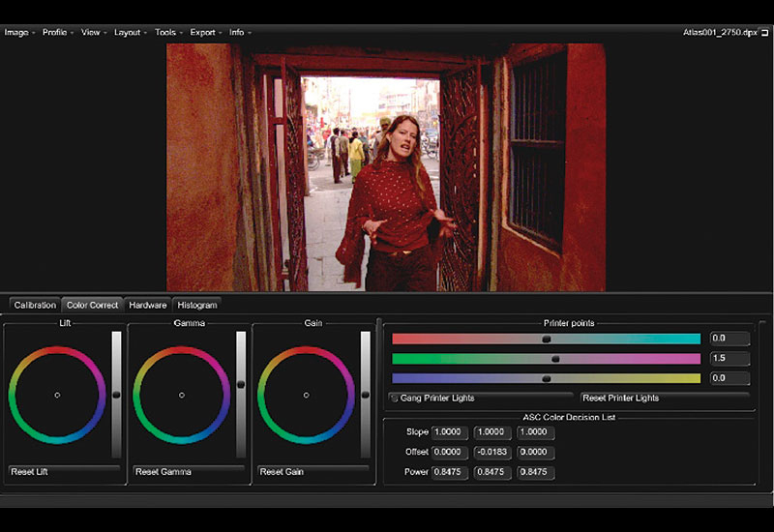774x532 pixels.
Task: Open the Export menu
Action: tap(206, 33)
